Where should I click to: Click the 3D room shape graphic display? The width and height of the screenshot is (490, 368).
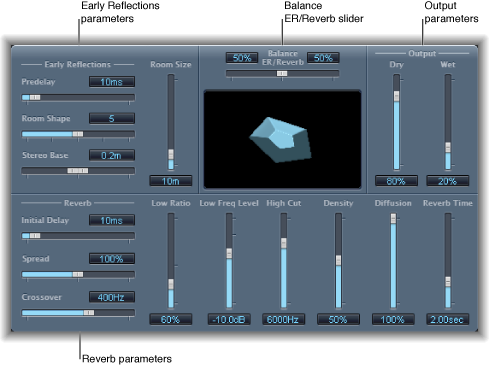282,139
